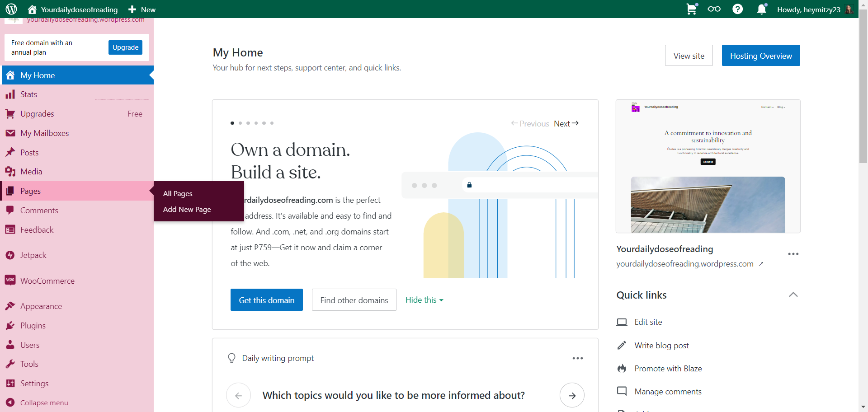Click the Posts pushpin icon
868x412 pixels.
click(x=10, y=152)
